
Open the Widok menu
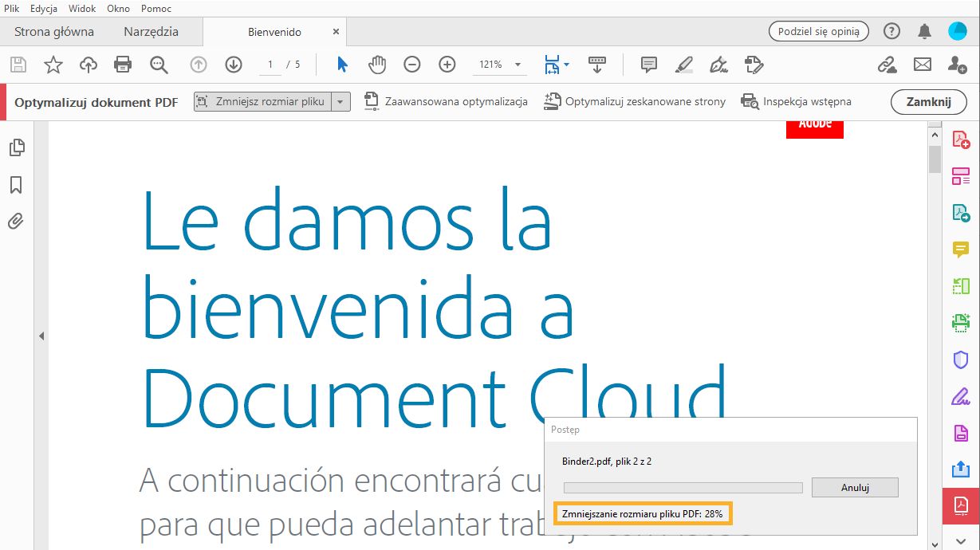(x=82, y=9)
